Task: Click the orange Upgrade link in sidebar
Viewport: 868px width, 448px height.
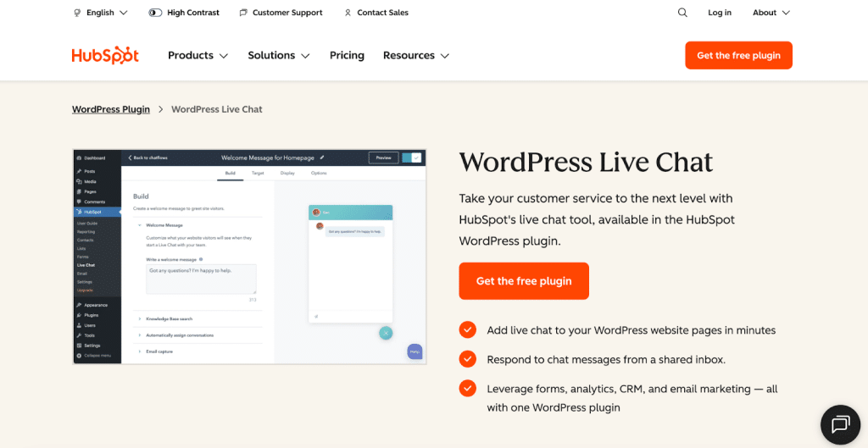Action: pos(85,290)
